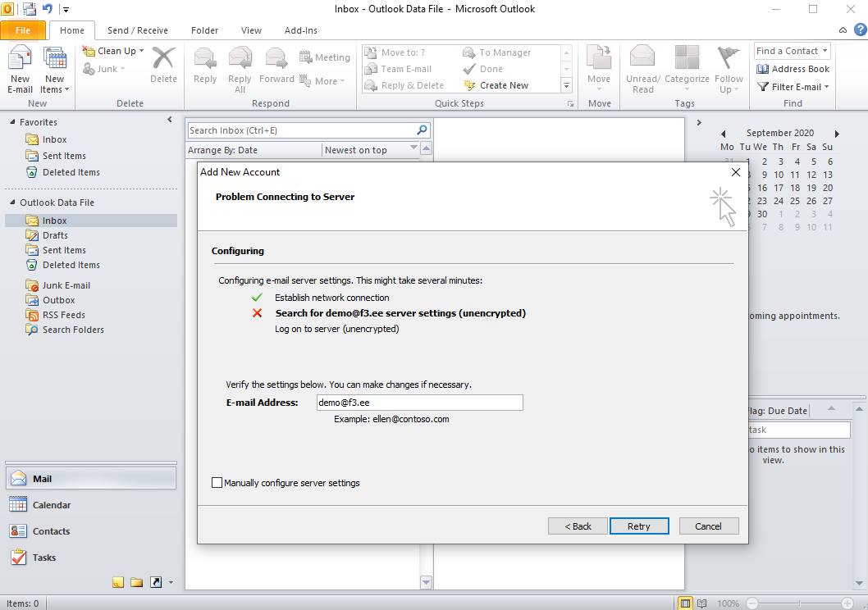This screenshot has width=868, height=610.
Task: Click the Forward icon
Action: tap(276, 58)
